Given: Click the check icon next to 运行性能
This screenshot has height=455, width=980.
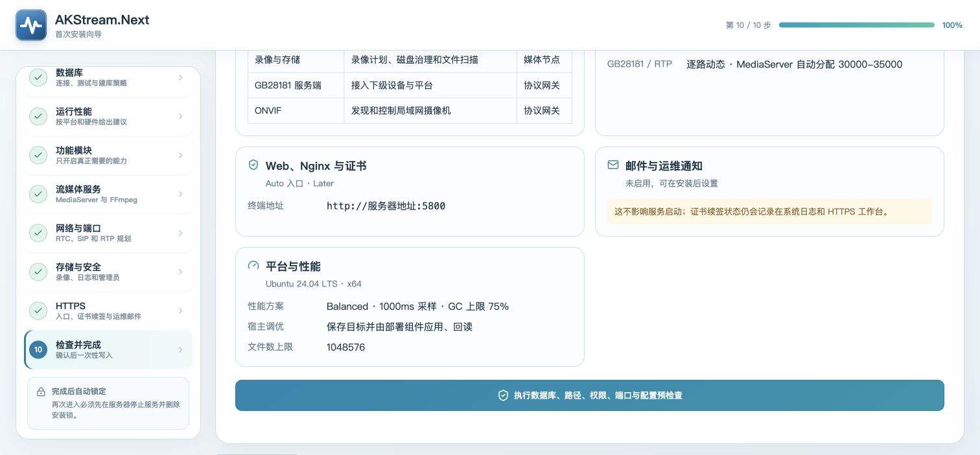Looking at the screenshot, I should [x=38, y=117].
